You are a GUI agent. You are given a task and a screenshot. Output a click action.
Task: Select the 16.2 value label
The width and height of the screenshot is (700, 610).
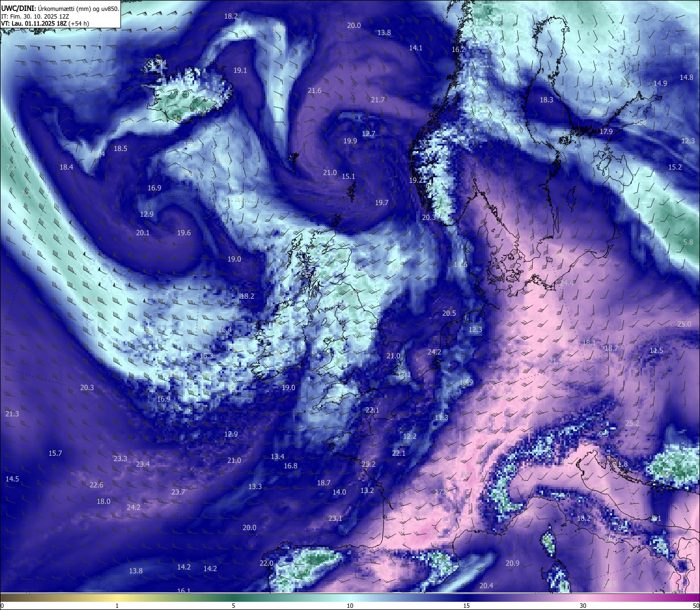[x=458, y=50]
